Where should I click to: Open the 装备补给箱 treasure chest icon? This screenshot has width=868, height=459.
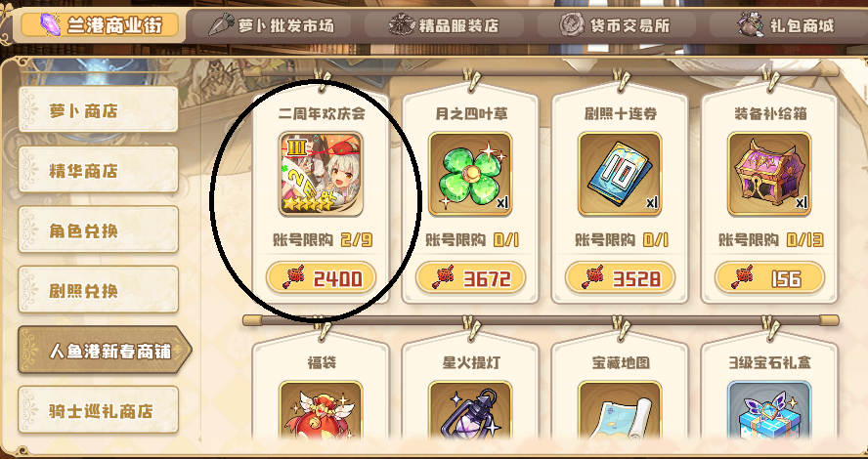(769, 174)
